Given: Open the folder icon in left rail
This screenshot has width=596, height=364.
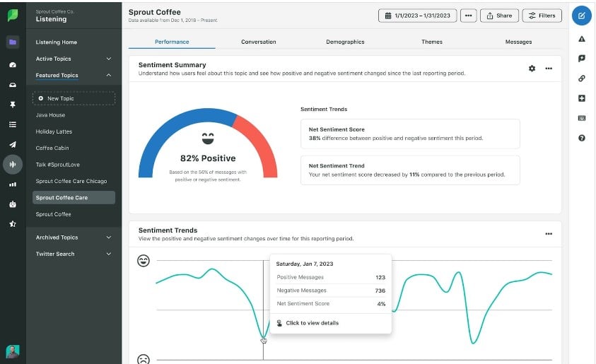Looking at the screenshot, I should click(x=13, y=42).
